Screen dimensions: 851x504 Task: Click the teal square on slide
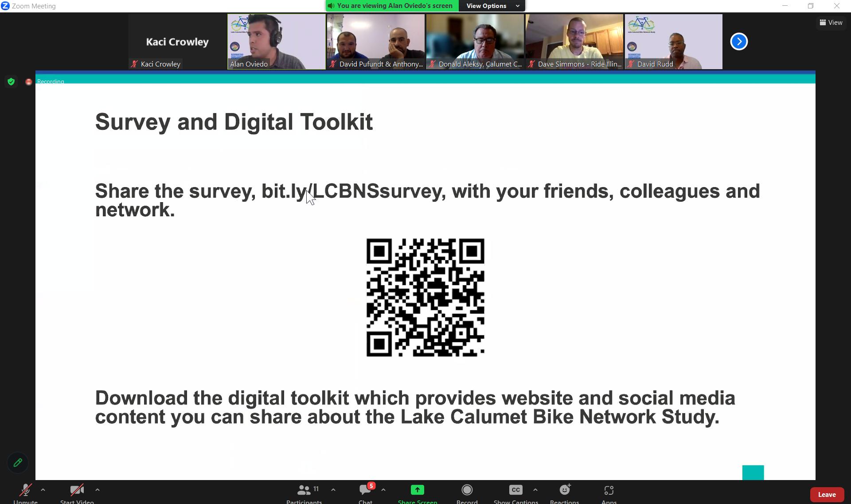point(753,473)
